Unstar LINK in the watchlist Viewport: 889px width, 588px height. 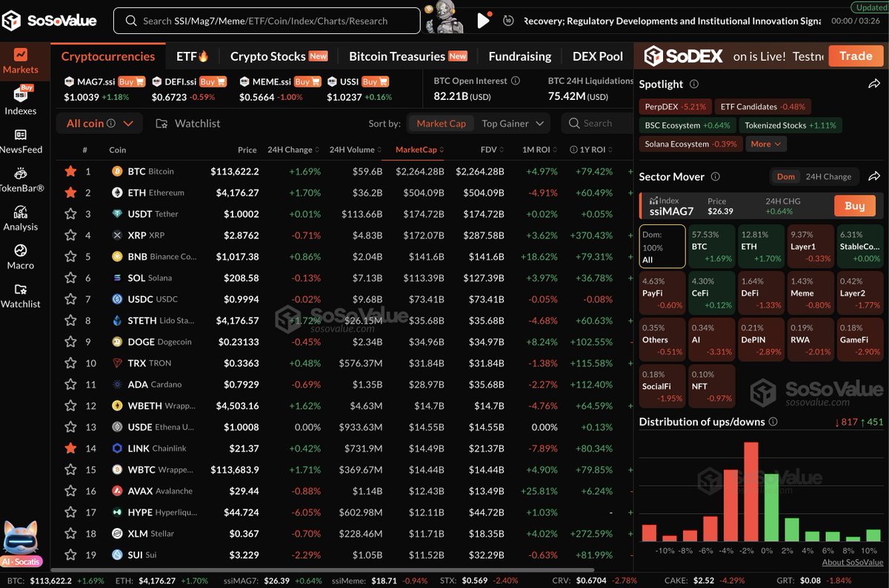(70, 448)
